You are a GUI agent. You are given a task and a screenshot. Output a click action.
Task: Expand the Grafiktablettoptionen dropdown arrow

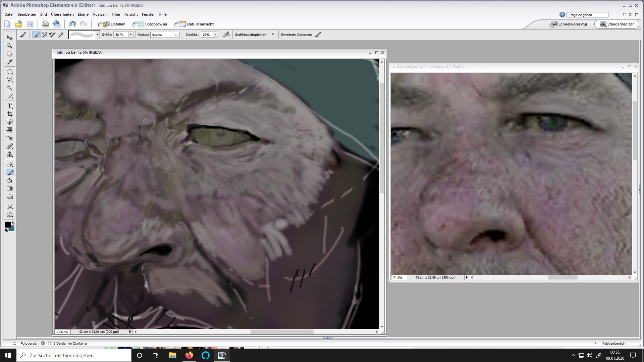[273, 35]
